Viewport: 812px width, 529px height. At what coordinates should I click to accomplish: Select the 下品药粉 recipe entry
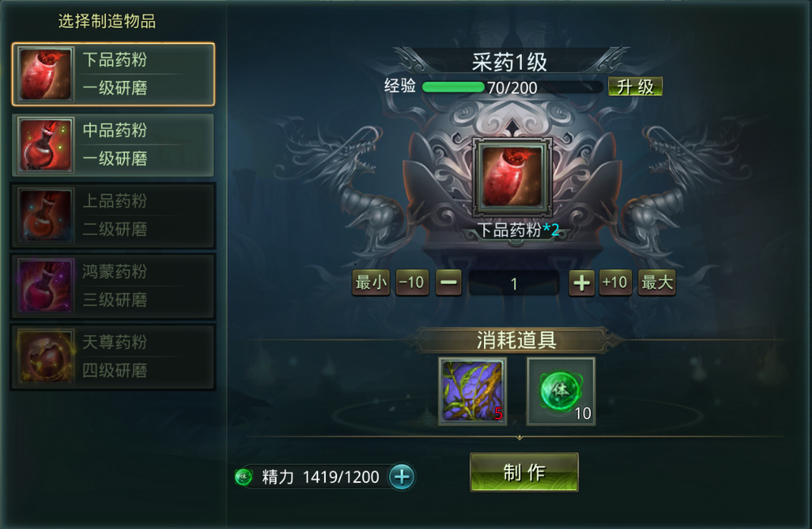[114, 74]
